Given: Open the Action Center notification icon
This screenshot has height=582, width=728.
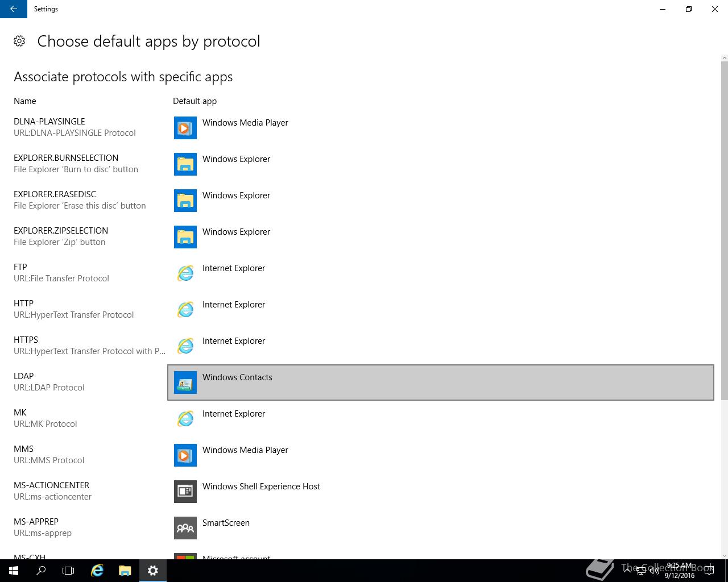Looking at the screenshot, I should tap(709, 571).
